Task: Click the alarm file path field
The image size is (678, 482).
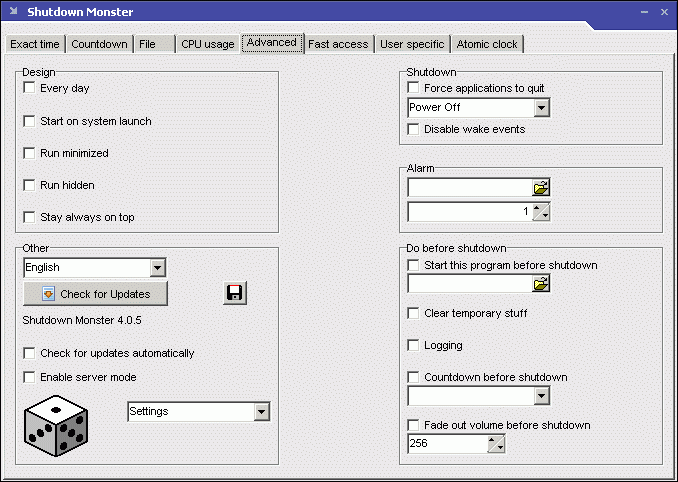Action: coord(470,188)
